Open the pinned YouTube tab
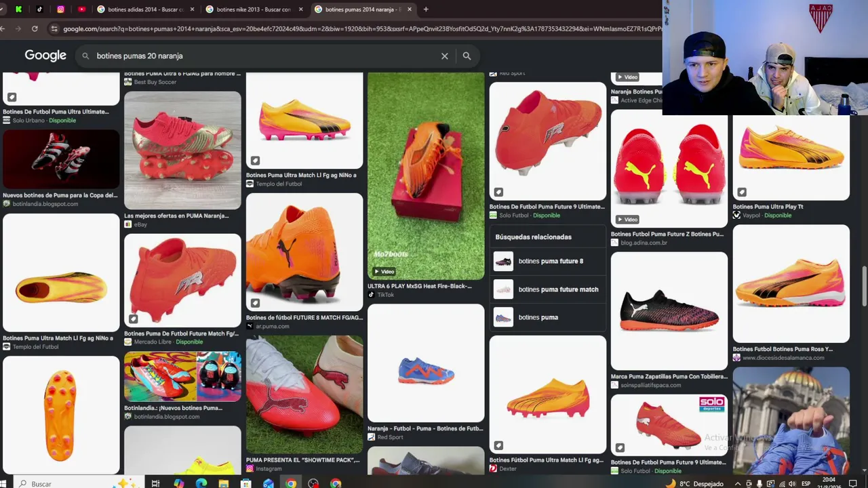Image resolution: width=868 pixels, height=488 pixels. pyautogui.click(x=82, y=9)
